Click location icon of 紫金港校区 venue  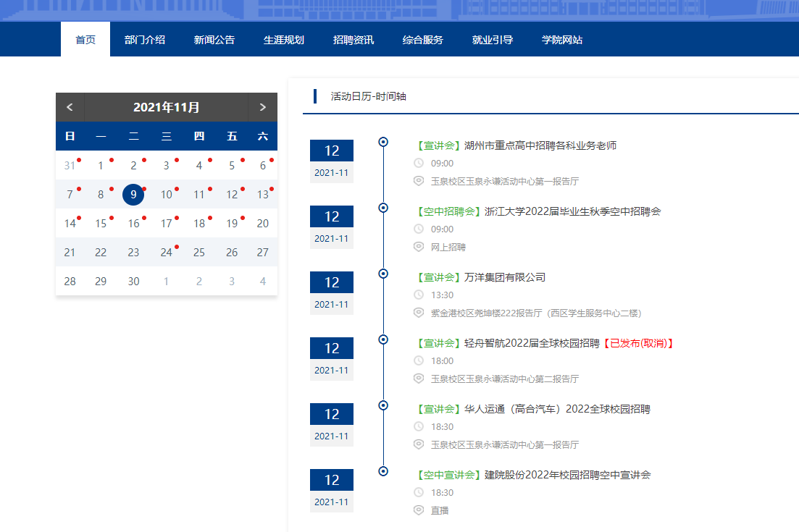pyautogui.click(x=419, y=313)
